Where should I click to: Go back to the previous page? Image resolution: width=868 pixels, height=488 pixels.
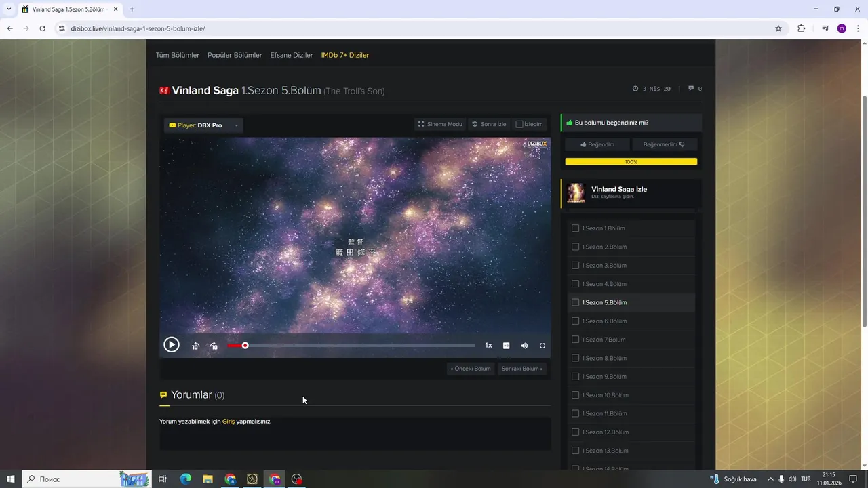point(9,28)
